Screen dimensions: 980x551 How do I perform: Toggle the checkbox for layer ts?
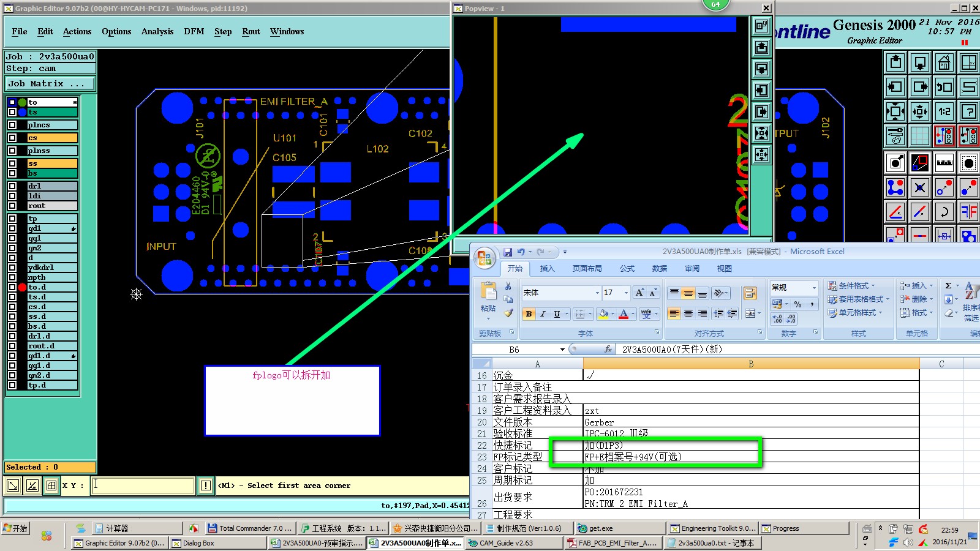pos(12,112)
